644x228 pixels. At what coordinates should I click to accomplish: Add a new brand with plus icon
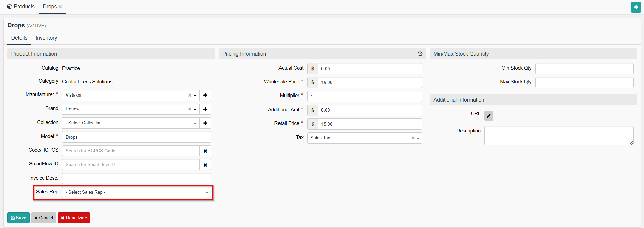pos(205,109)
